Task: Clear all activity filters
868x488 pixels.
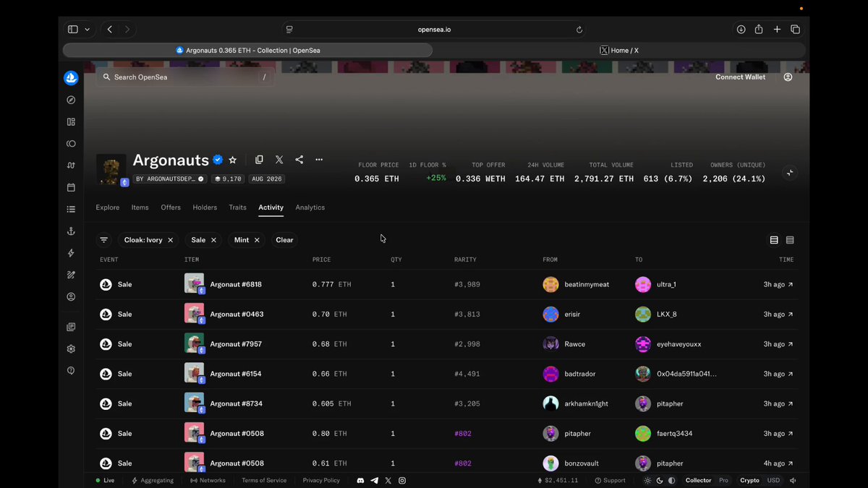Action: [284, 240]
